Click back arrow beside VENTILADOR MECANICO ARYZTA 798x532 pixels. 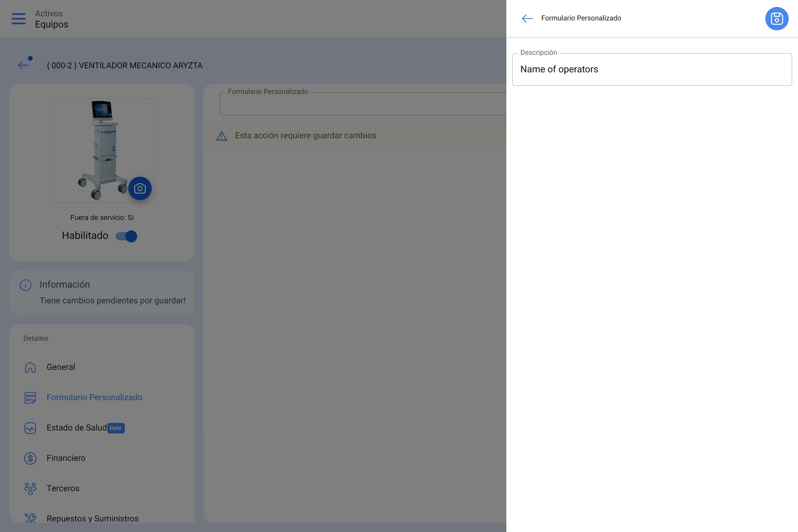(23, 65)
